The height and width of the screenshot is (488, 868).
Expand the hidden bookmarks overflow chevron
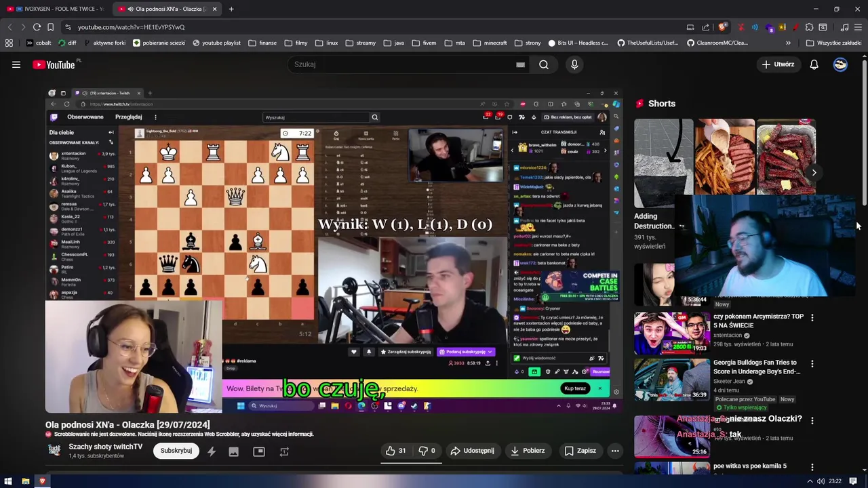(788, 43)
